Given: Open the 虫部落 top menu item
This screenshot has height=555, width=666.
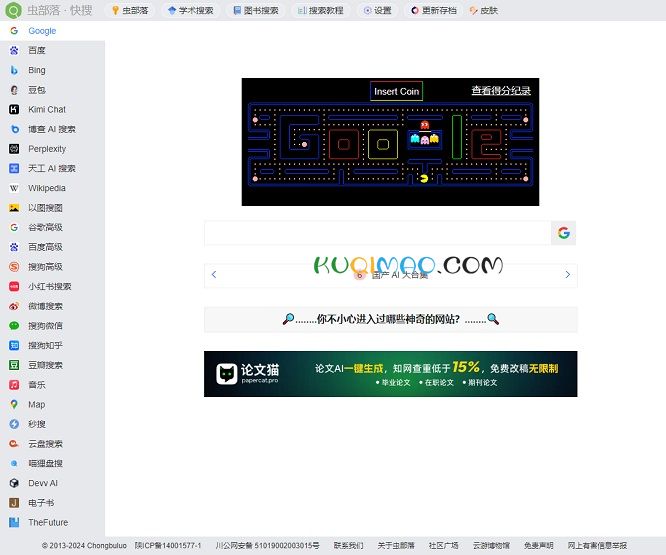Looking at the screenshot, I should [130, 10].
